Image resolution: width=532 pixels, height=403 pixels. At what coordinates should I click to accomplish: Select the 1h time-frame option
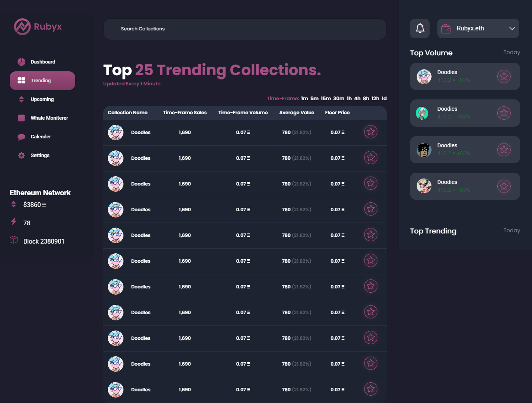click(349, 98)
